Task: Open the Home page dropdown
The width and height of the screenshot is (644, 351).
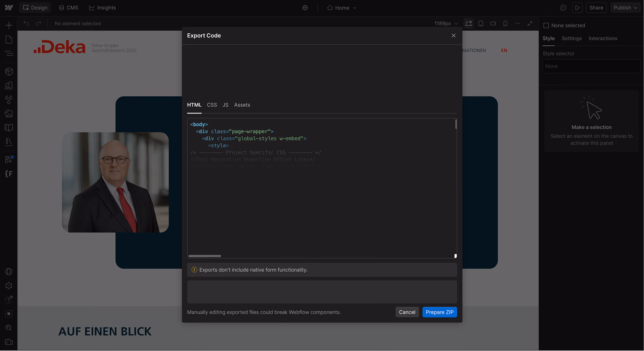Action: [x=342, y=8]
